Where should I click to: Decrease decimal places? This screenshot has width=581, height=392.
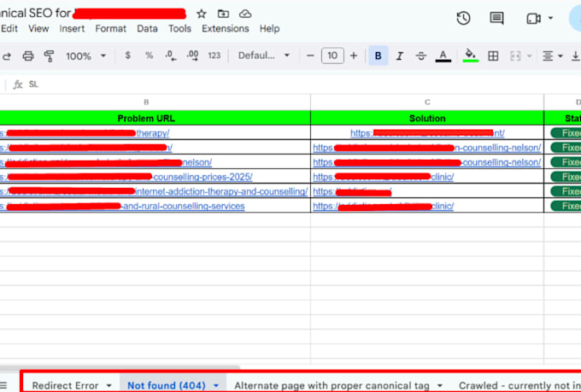tap(170, 56)
